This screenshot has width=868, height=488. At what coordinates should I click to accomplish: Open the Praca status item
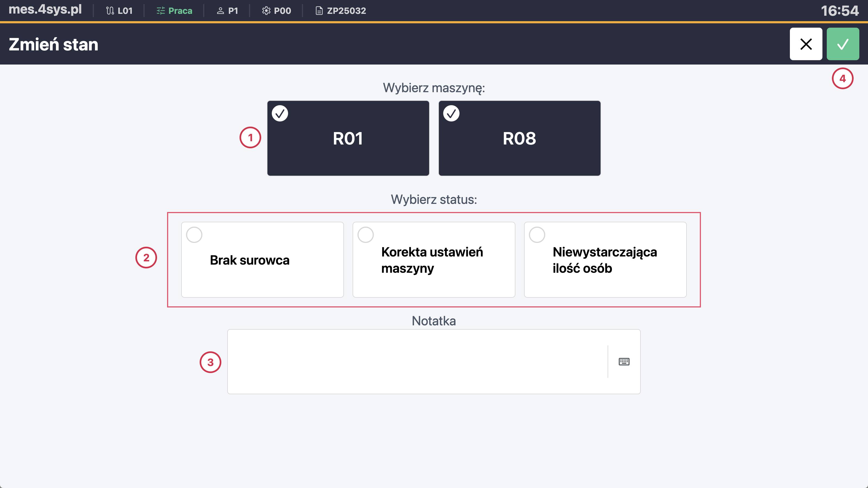180,11
